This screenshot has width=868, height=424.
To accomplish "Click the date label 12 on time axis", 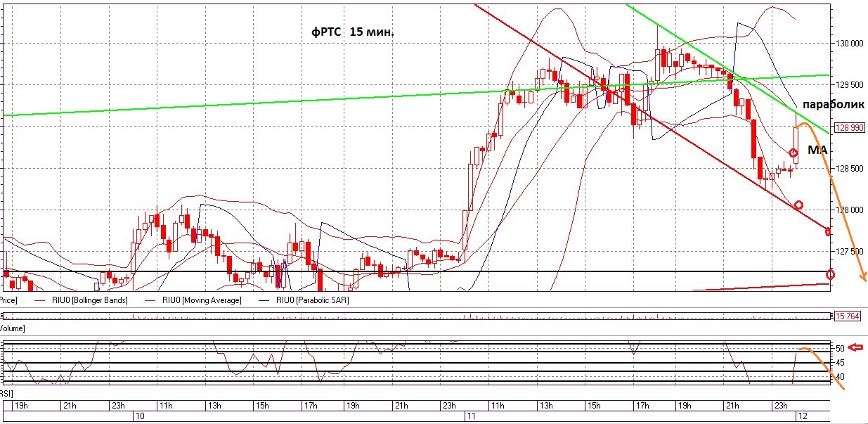I will coord(801,416).
